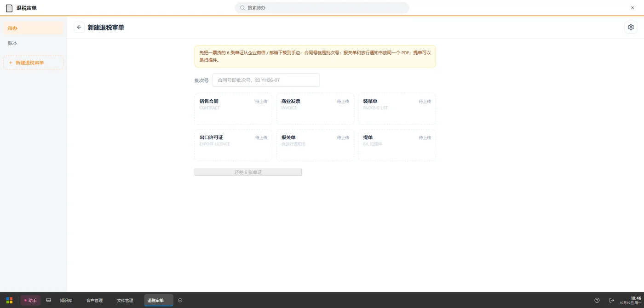The width and height of the screenshot is (644, 308).
Task: Switch to 客户管理 taskbar tab
Action: pos(94,300)
